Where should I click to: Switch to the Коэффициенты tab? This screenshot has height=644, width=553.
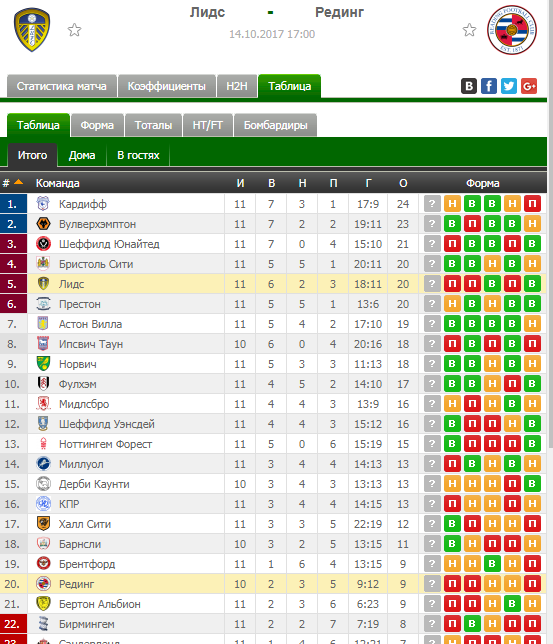click(167, 86)
